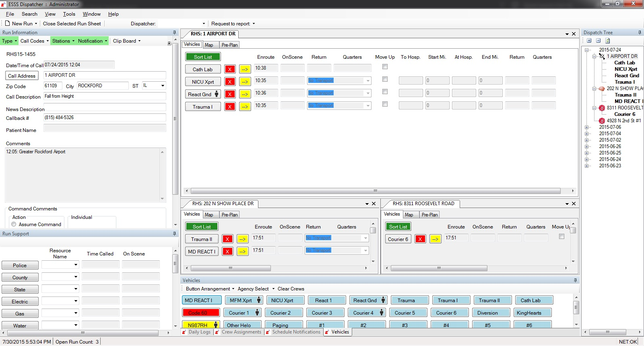Click the horizontal scrollbar in 1 AIRPORT DR panel
This screenshot has width=644, height=346.
pyautogui.click(x=375, y=191)
